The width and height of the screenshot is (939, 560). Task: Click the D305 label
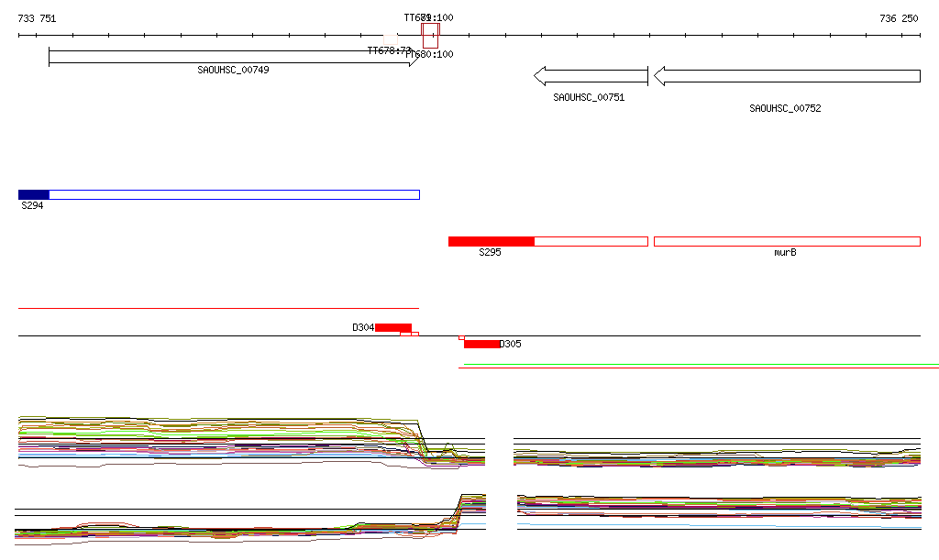510,344
